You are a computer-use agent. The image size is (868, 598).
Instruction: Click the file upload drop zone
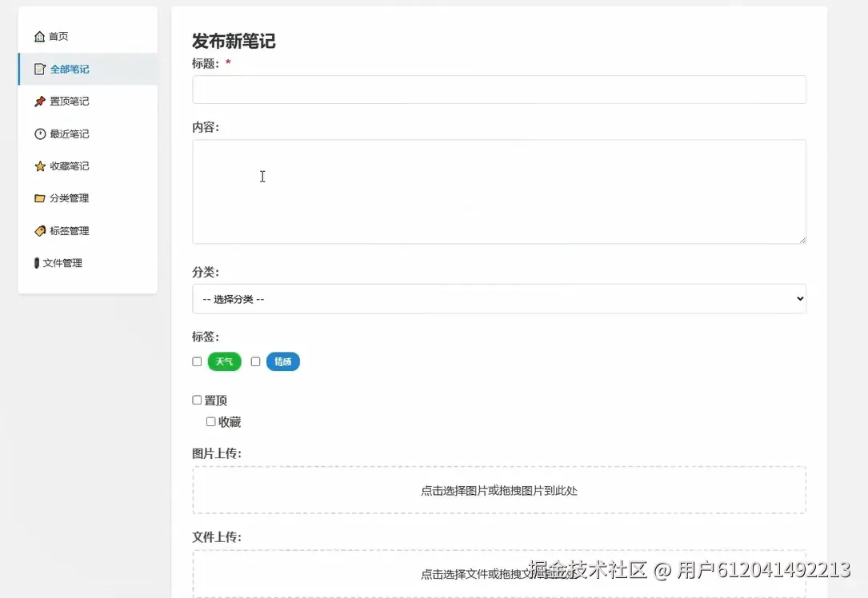498,572
